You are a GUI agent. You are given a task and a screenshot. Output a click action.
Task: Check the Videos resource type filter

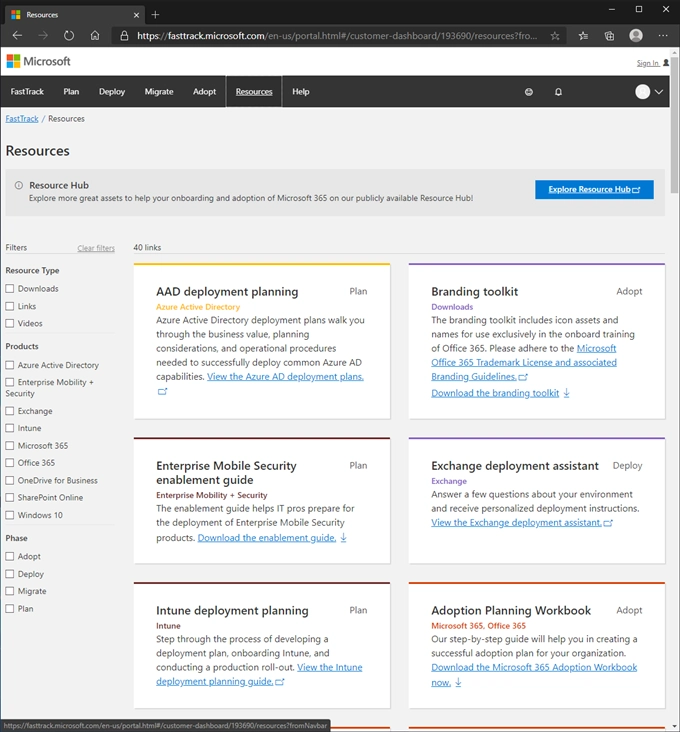point(10,323)
